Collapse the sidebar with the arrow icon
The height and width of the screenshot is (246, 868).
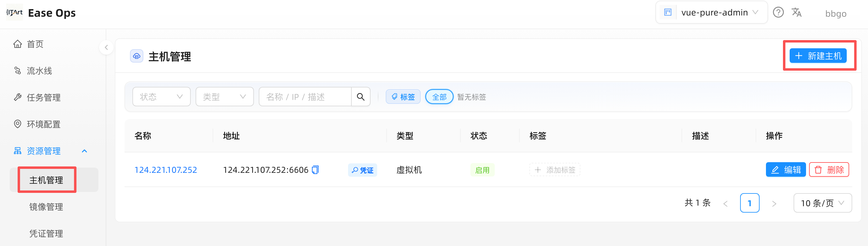tap(106, 47)
